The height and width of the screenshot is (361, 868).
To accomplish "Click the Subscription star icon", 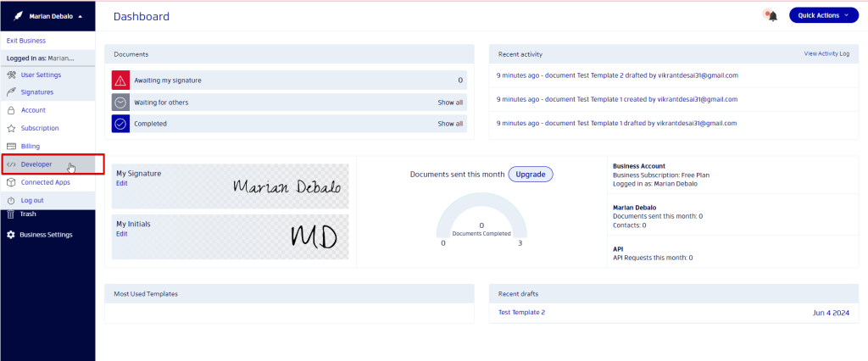I will (11, 128).
